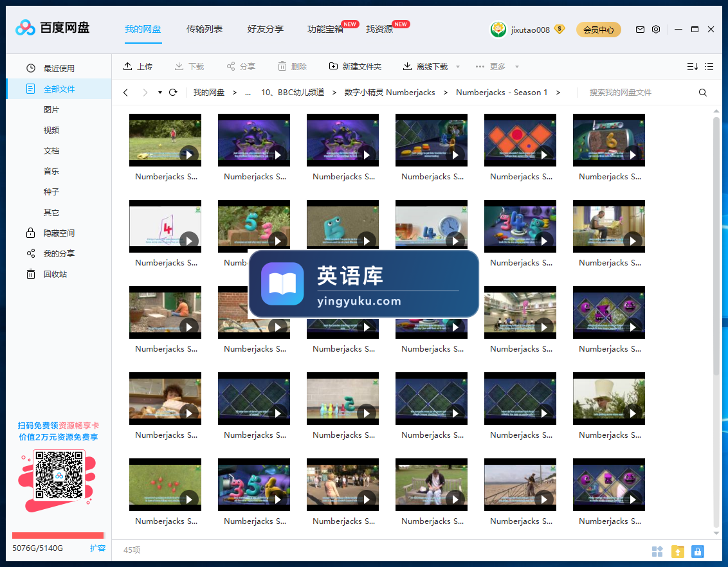Viewport: 728px width, 567px height.
Task: Open offline download 离线下载
Action: coord(425,67)
